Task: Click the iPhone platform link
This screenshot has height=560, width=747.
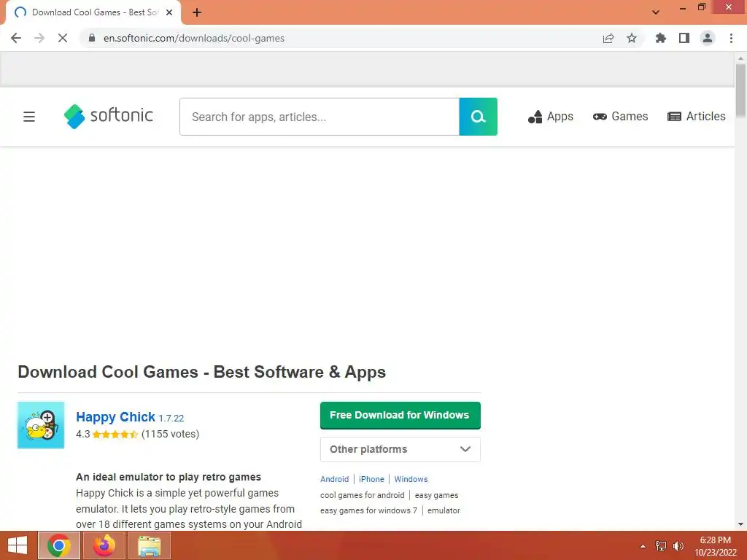Action: [x=371, y=479]
